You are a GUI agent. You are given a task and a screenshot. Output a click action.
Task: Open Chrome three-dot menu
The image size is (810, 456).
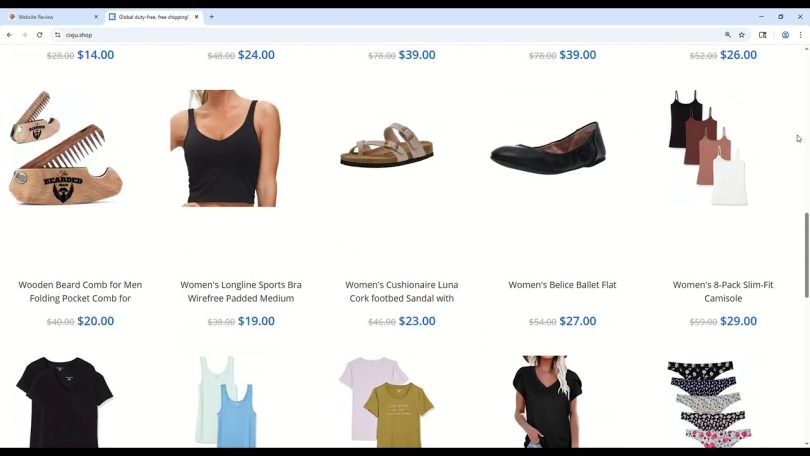(x=800, y=35)
